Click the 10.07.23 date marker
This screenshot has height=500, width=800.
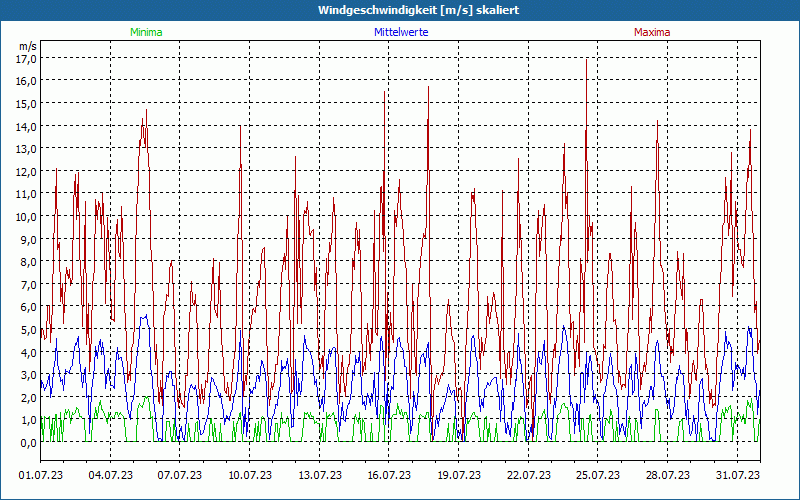pyautogui.click(x=250, y=475)
